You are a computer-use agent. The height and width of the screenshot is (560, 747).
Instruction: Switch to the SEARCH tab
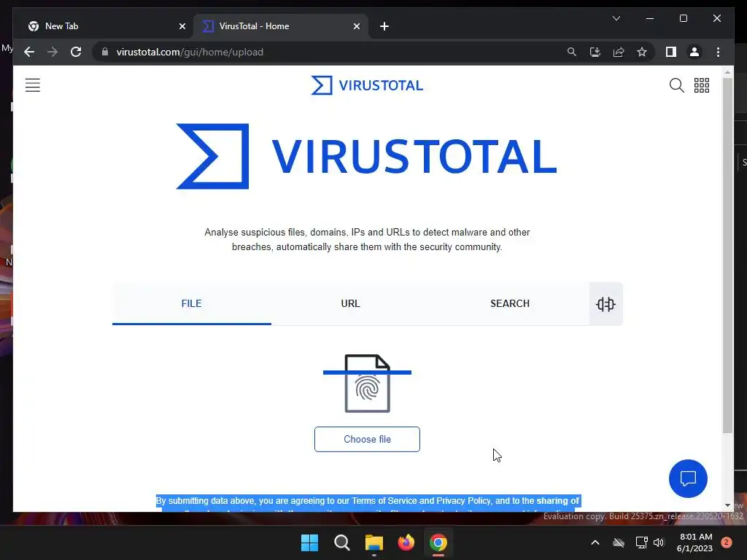pos(510,303)
